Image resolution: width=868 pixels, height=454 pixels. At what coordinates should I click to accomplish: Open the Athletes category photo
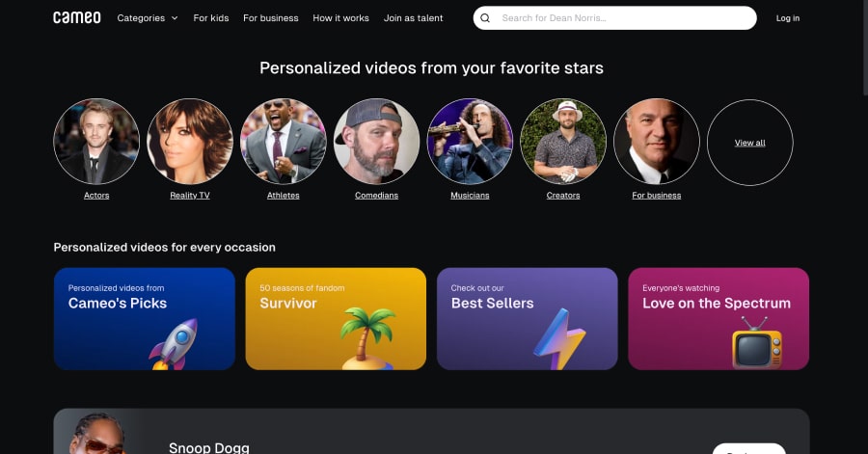(x=284, y=142)
